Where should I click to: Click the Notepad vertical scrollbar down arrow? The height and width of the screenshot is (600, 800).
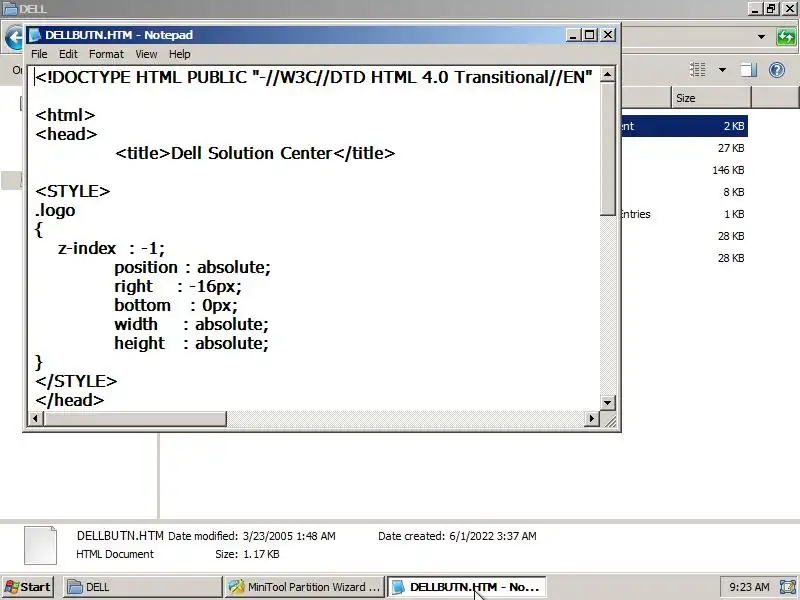[x=607, y=402]
